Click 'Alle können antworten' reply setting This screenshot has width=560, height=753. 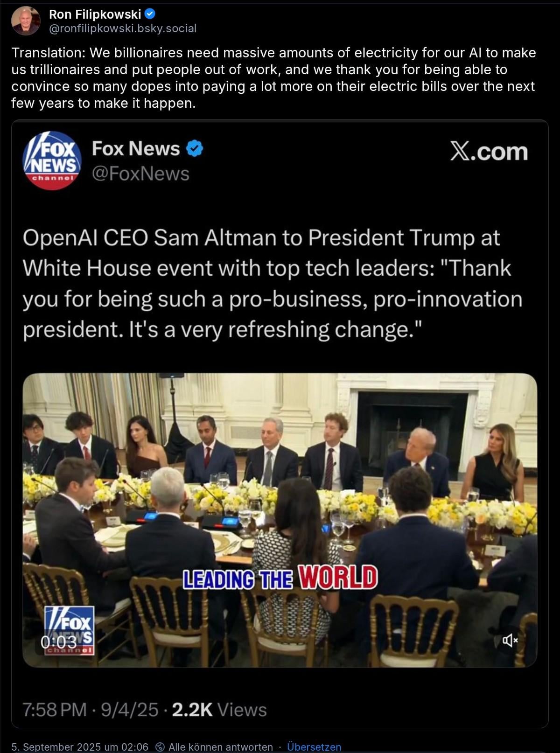click(x=220, y=747)
